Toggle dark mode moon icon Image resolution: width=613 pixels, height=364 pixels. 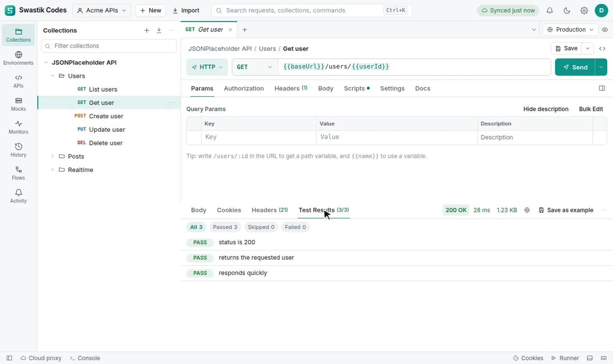(x=567, y=10)
